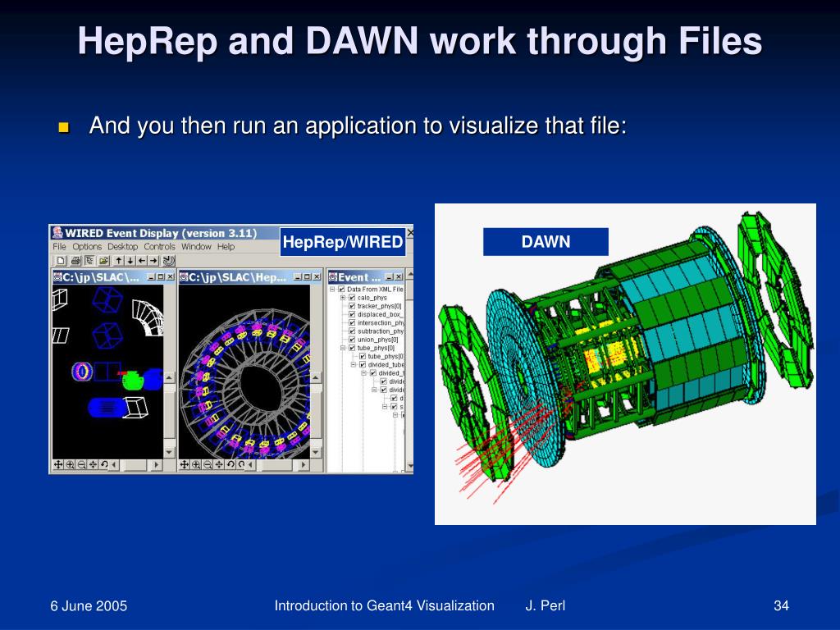Viewport: 840px width, 630px height.
Task: Click vertical scroll down arrow in C:\jp\SLAC\Hep... view
Action: 316,452
